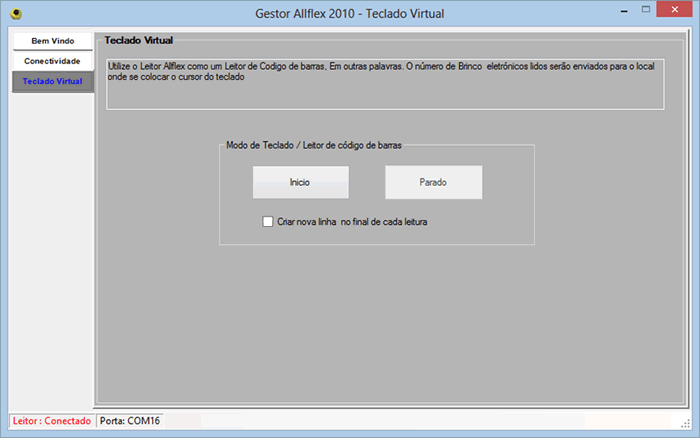Click the Leitor: Conectado status text
The image size is (700, 438).
52,421
